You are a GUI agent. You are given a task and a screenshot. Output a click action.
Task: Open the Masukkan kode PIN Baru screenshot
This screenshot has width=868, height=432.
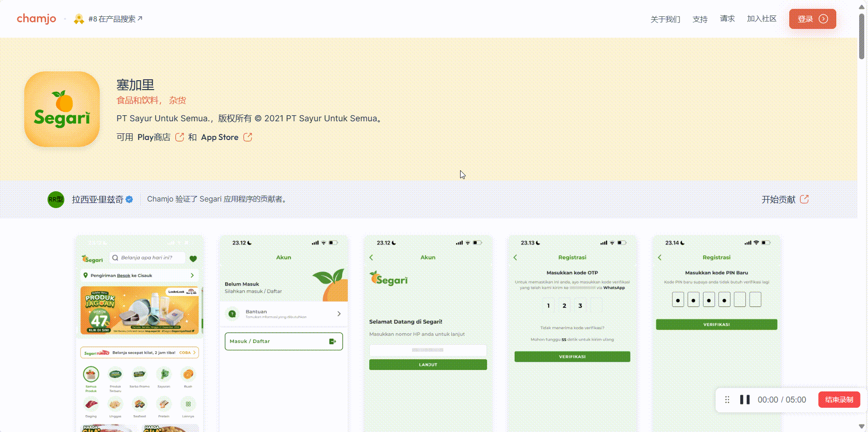[716, 334]
